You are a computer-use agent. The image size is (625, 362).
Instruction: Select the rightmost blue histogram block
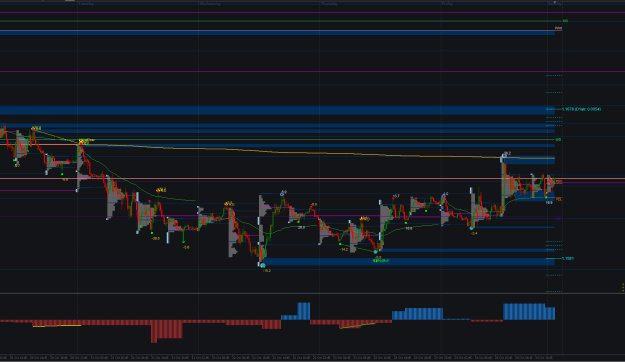[550, 313]
